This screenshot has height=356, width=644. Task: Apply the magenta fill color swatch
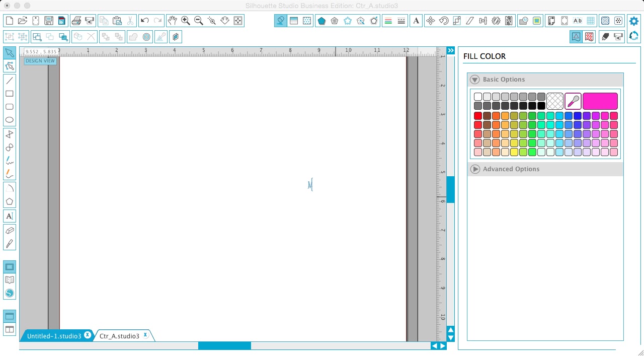click(x=600, y=101)
